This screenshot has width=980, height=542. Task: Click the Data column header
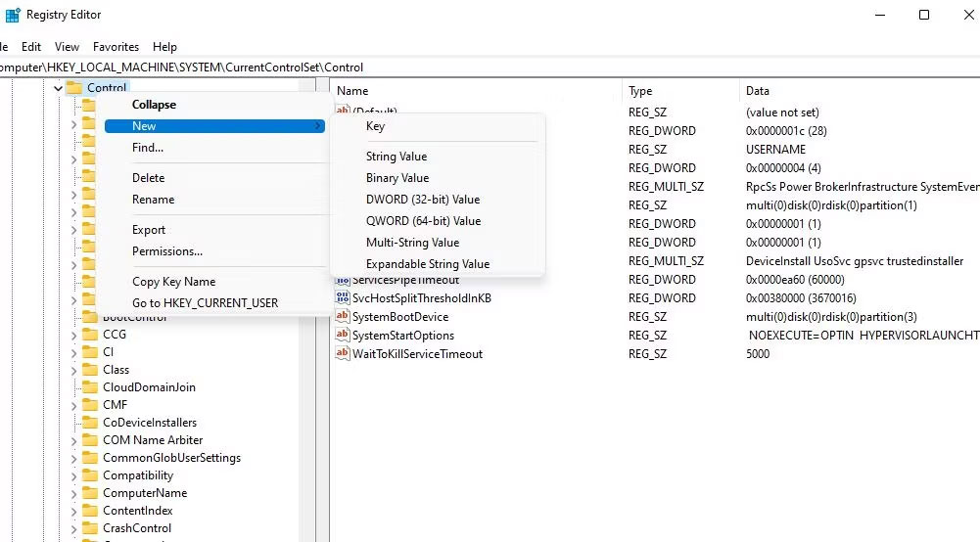pyautogui.click(x=758, y=91)
